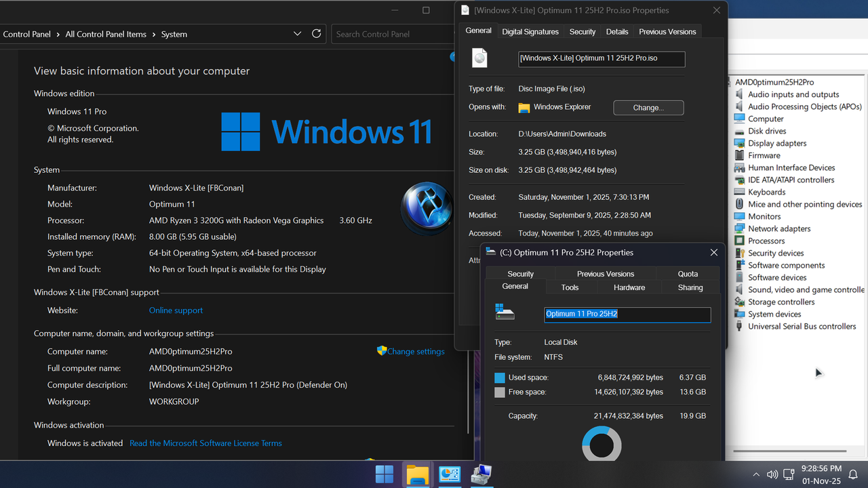Click the Online support link
Image resolution: width=868 pixels, height=488 pixels.
(x=176, y=310)
